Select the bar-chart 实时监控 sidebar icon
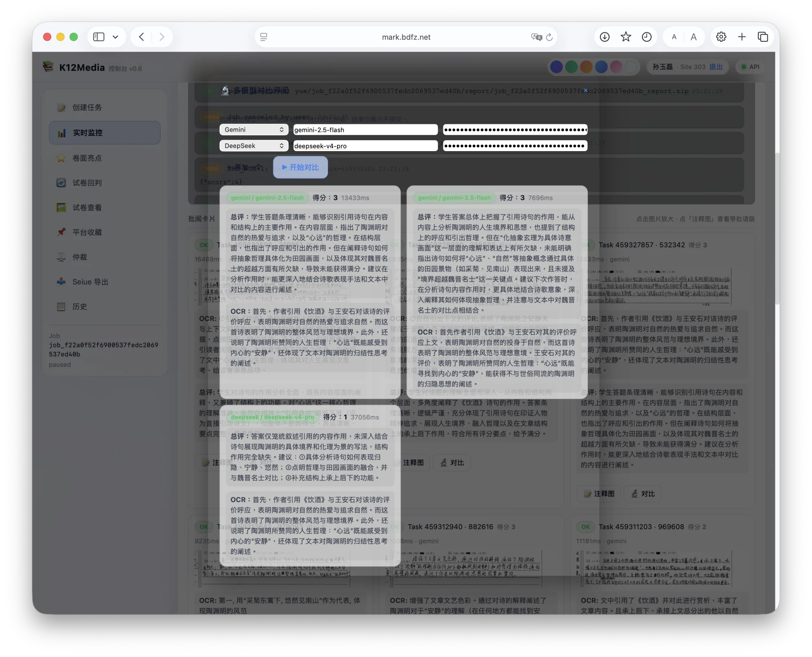812x657 pixels. point(61,132)
